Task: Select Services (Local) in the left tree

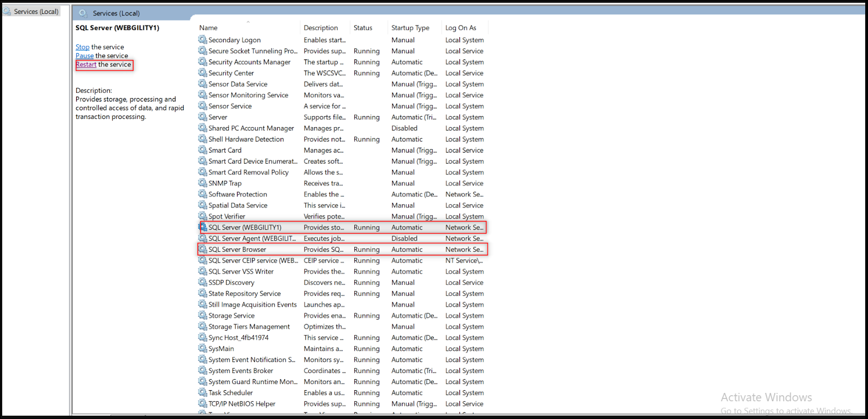Action: [x=36, y=11]
